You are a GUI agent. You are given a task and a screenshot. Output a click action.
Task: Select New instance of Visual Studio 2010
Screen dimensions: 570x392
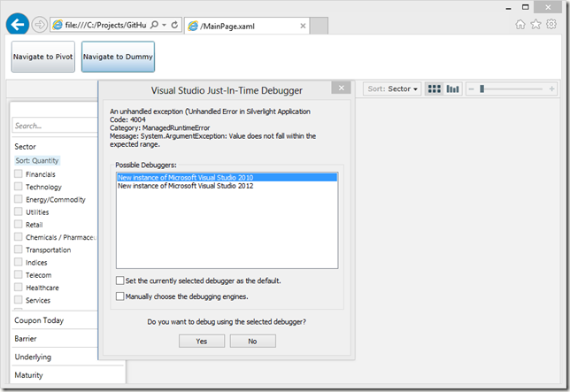(227, 177)
